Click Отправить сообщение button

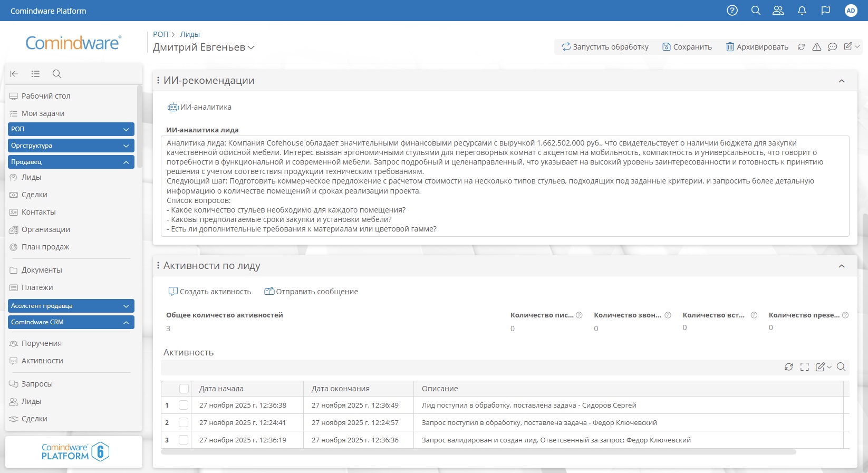(x=311, y=292)
